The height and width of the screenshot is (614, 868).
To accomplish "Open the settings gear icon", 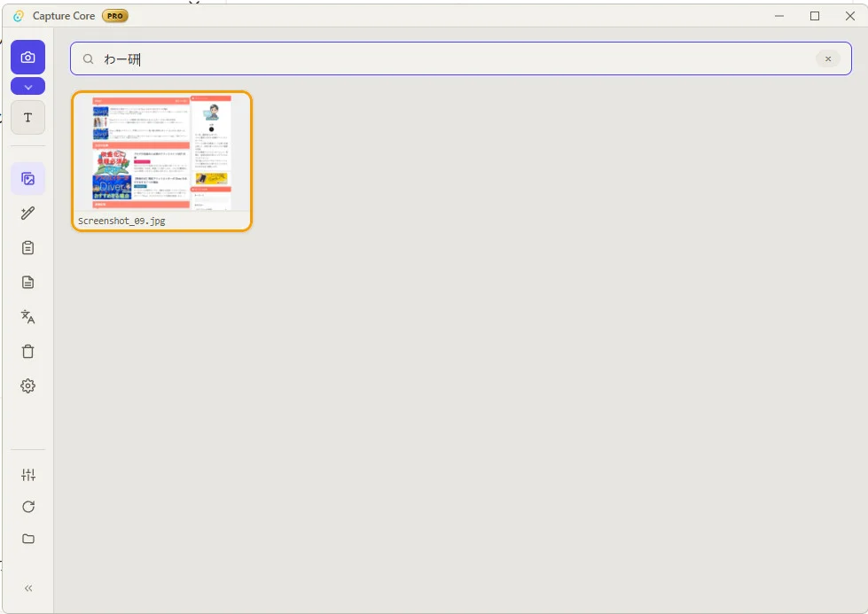I will (x=27, y=385).
